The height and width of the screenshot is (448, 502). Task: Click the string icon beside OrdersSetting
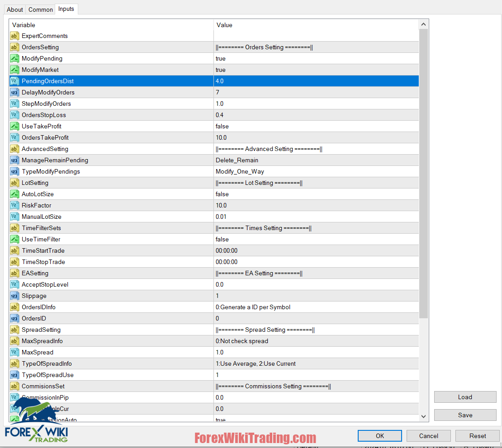pyautogui.click(x=14, y=47)
